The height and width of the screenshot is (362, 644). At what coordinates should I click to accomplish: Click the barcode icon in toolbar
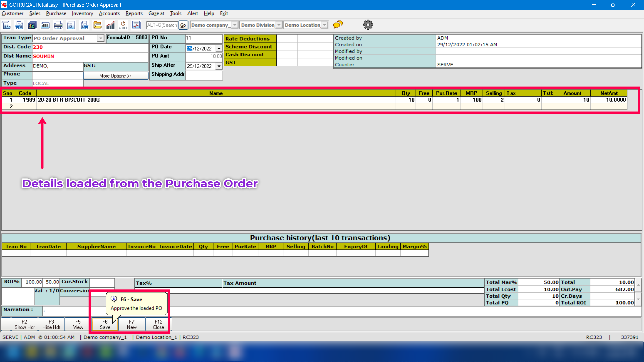45,25
